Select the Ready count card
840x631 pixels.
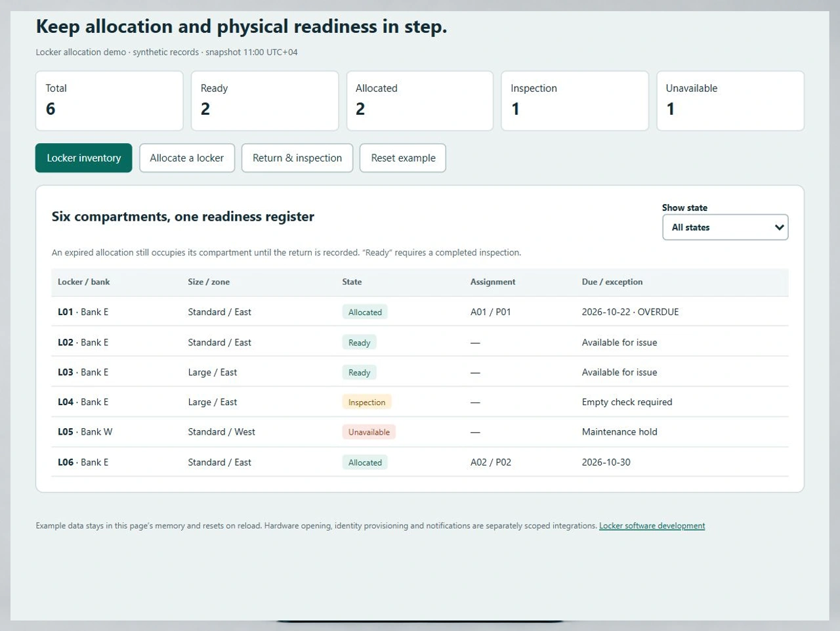(264, 100)
